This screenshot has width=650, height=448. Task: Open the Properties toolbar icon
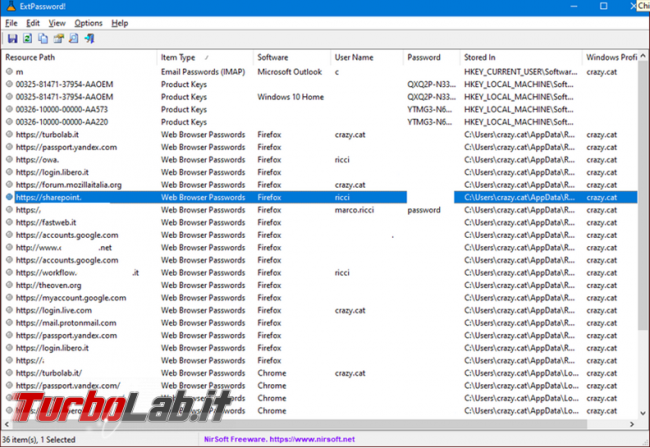(58, 39)
